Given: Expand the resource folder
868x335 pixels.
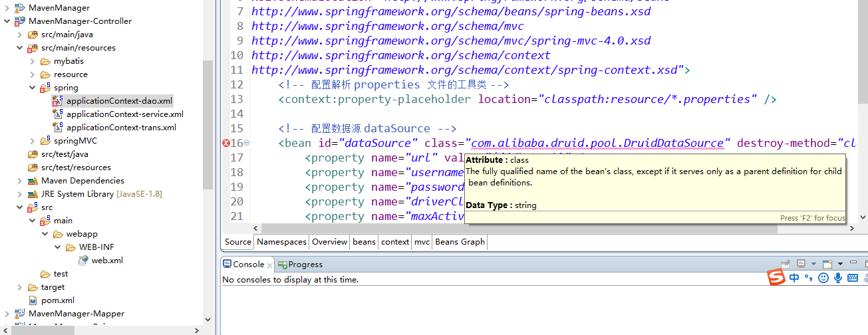Looking at the screenshot, I should 33,74.
